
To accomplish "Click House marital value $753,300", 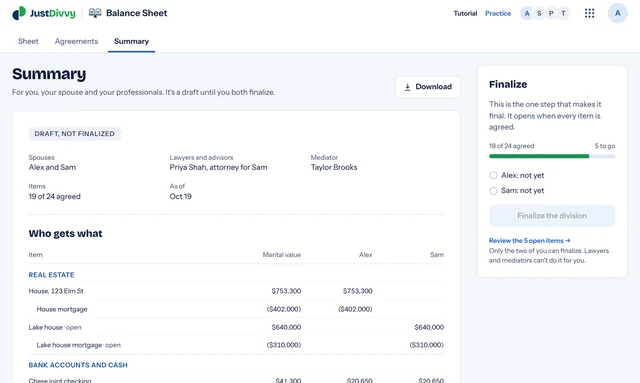I will (x=286, y=291).
